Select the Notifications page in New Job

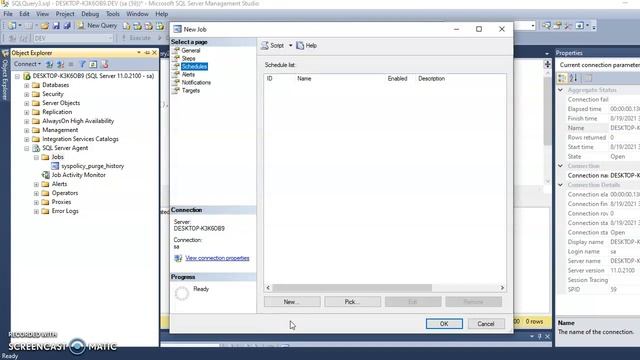196,82
